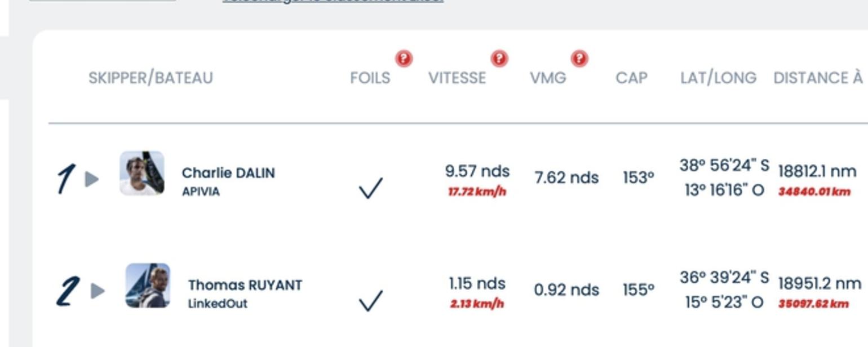Click the FOILS help question mark icon
Viewport: 868px width, 347px height.
click(x=404, y=59)
